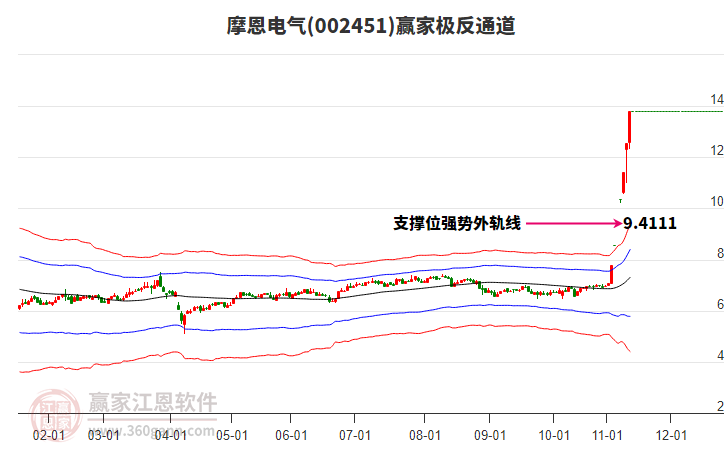The height and width of the screenshot is (450, 726).
Task: Click the x-axis date 07-01
Action: pos(355,435)
